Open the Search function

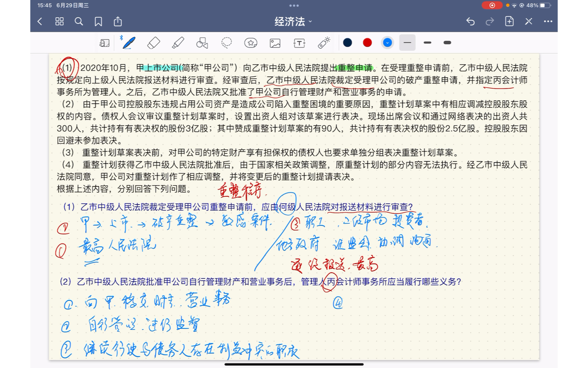click(x=79, y=21)
